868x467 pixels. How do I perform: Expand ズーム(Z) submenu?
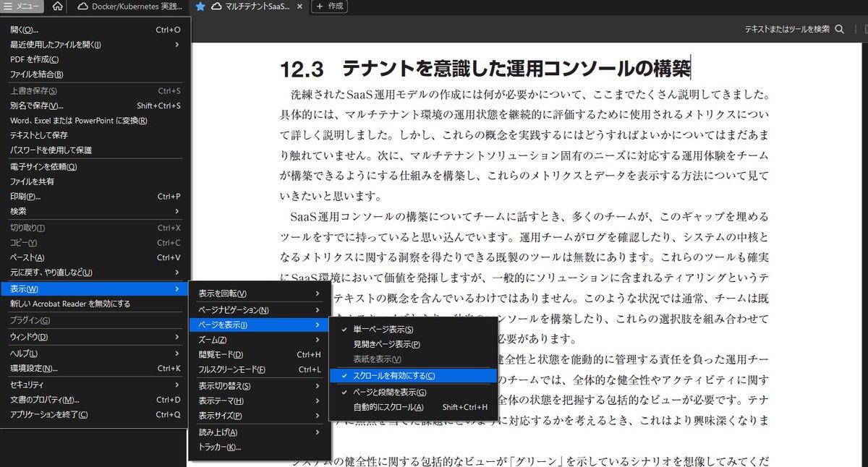[260, 340]
